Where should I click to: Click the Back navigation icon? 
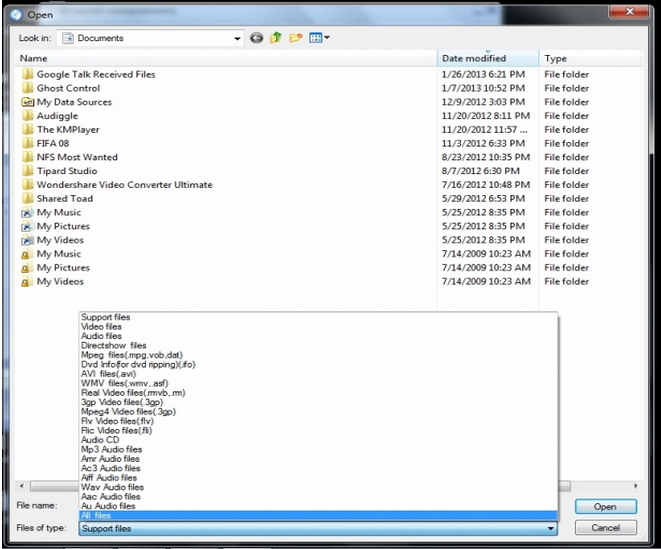(x=257, y=38)
